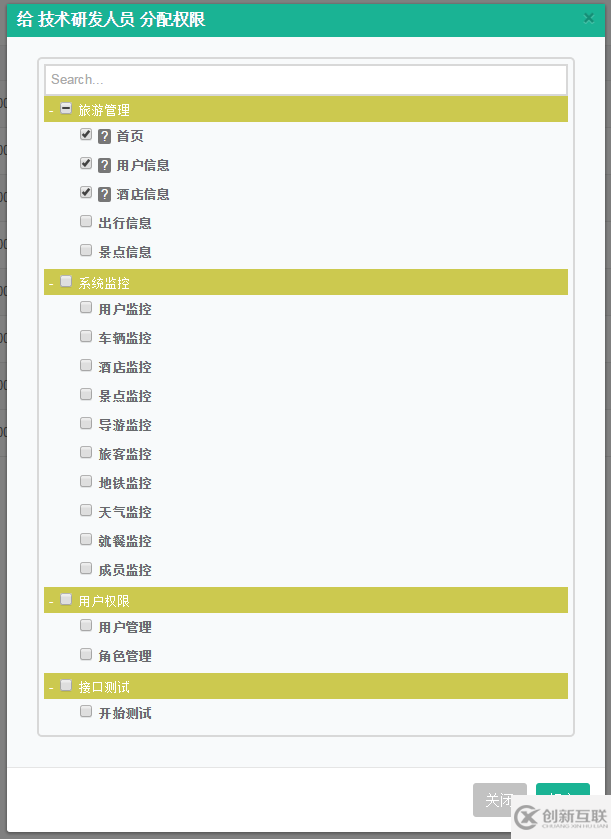
Task: Uncheck the 首页 permission
Action: pos(85,133)
